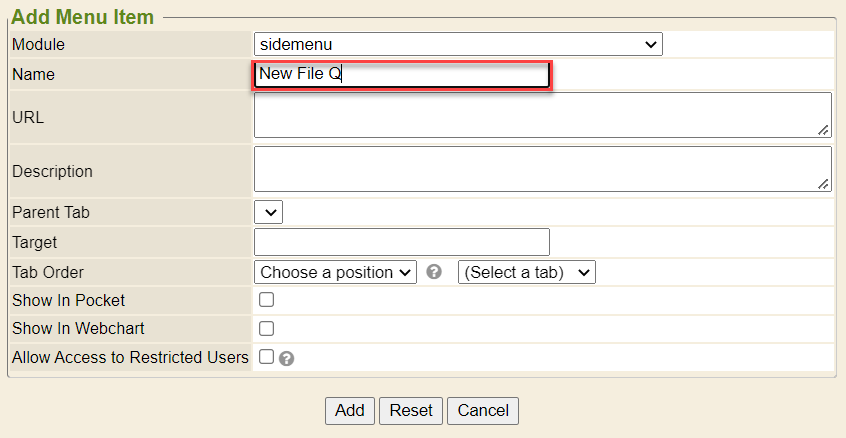Enable the Show In Pocket checkbox
Screen dimensions: 846x438
click(x=267, y=300)
